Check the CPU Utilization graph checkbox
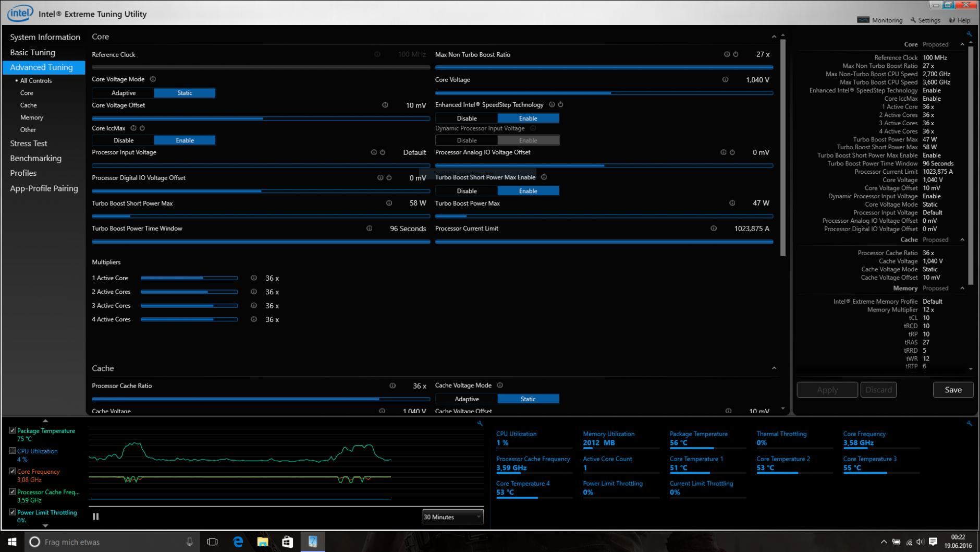 click(x=13, y=451)
